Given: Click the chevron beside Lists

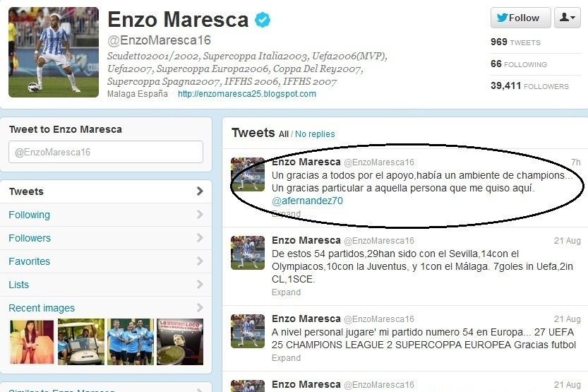Looking at the screenshot, I should [200, 285].
